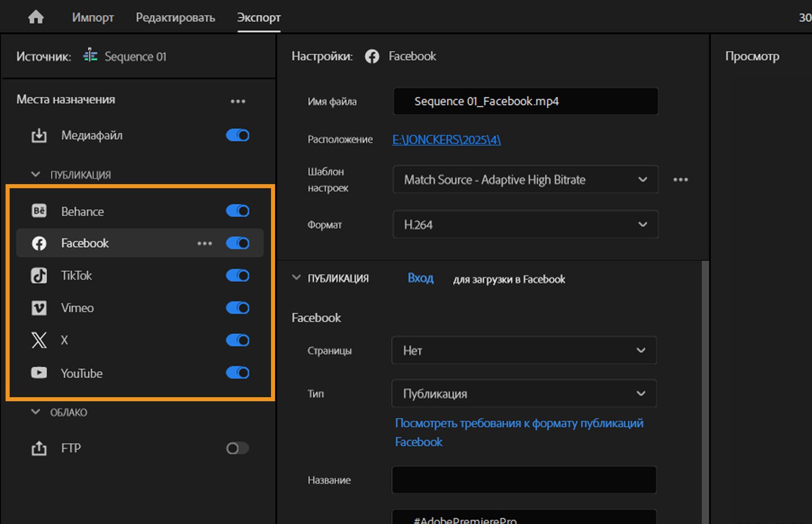Select the Behance destination icon
The width and height of the screenshot is (812, 524).
pyautogui.click(x=39, y=211)
